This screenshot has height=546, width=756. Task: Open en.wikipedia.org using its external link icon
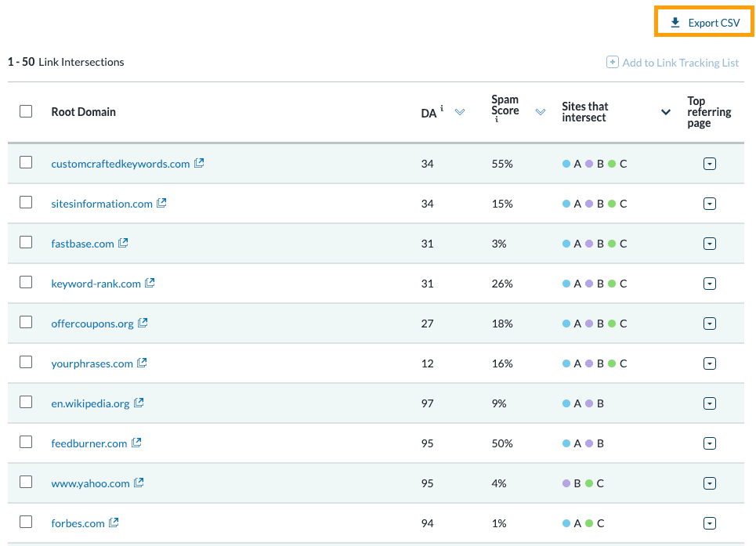tap(139, 403)
